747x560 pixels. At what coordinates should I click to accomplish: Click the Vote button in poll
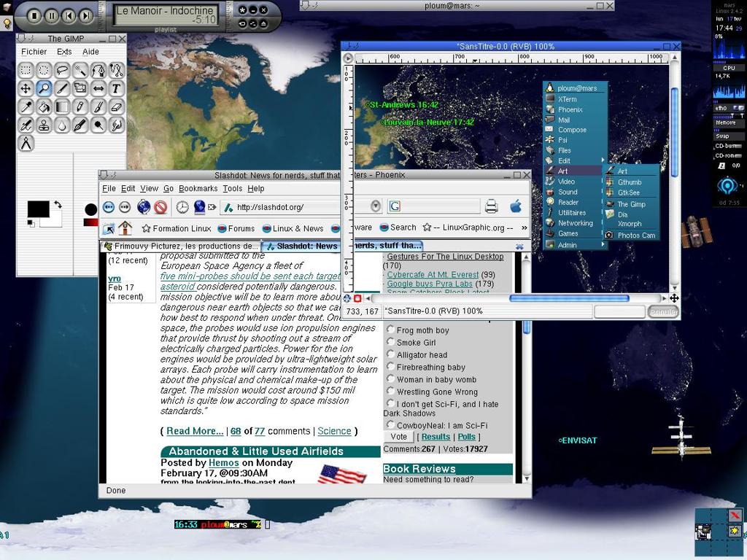pyautogui.click(x=398, y=437)
